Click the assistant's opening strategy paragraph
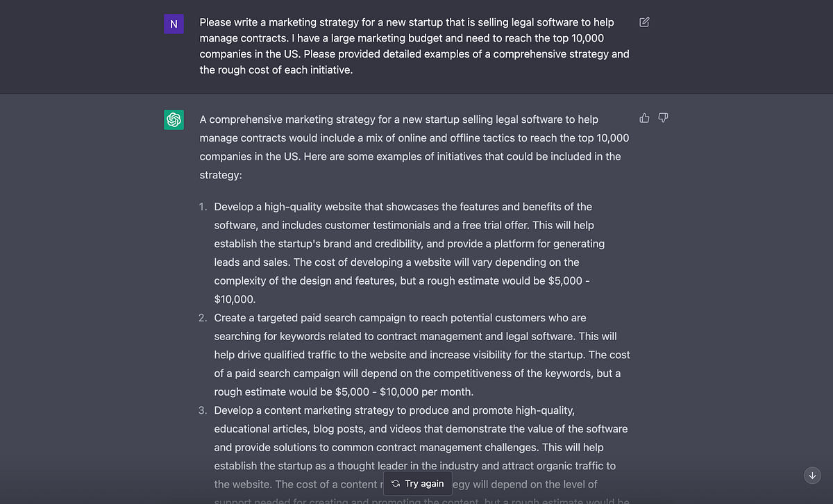The image size is (833, 504). pos(414,146)
